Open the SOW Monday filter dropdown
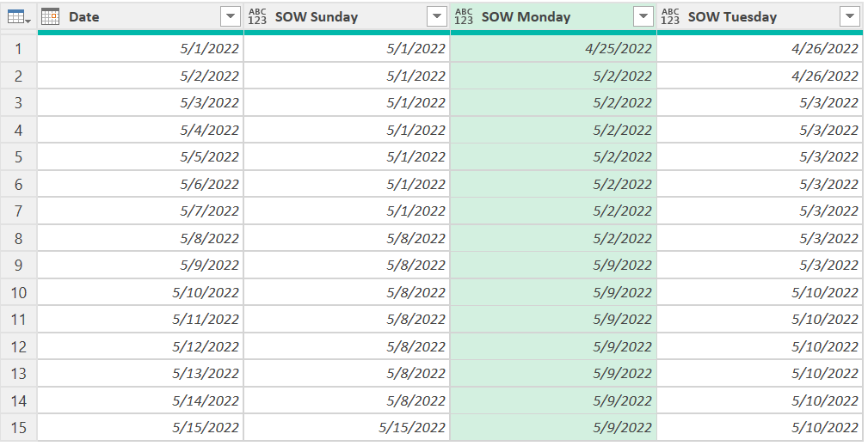 pyautogui.click(x=643, y=16)
